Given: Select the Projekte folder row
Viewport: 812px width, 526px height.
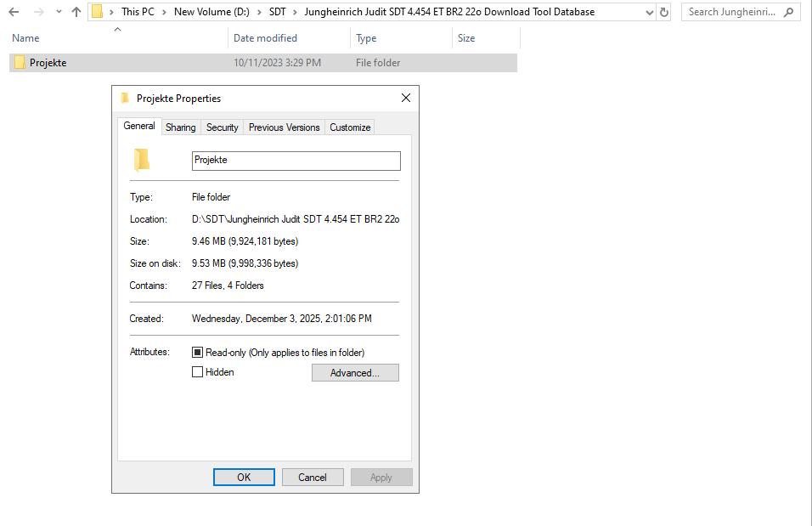Looking at the screenshot, I should pos(263,63).
